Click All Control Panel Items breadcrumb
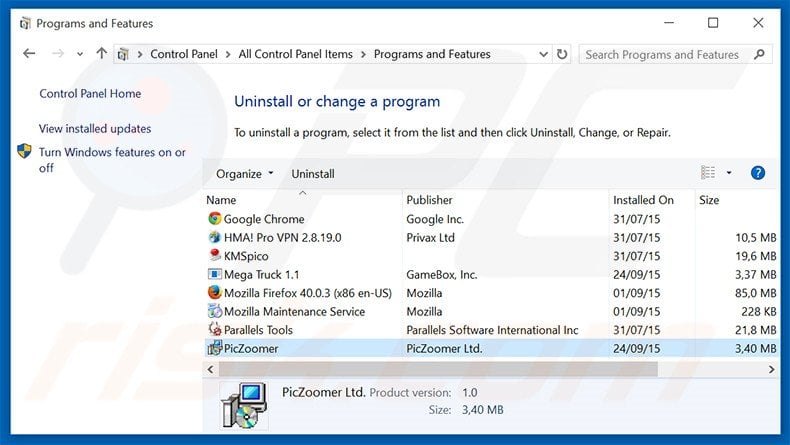 pyautogui.click(x=296, y=54)
